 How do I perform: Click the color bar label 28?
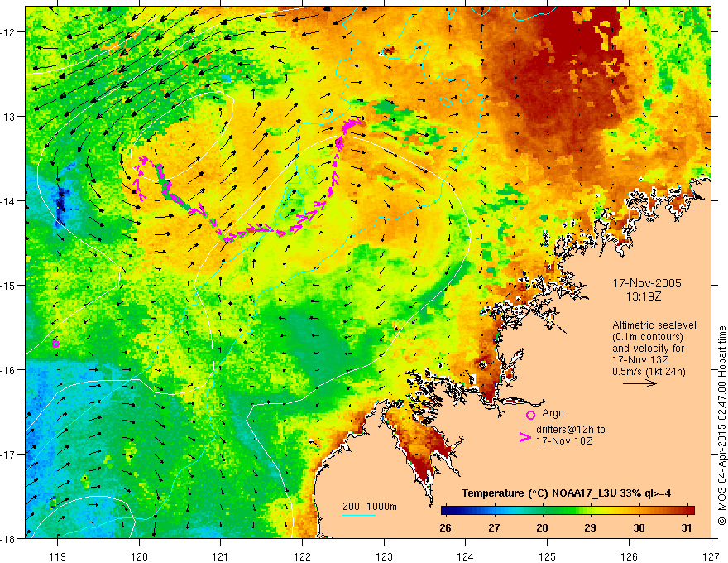click(x=542, y=527)
